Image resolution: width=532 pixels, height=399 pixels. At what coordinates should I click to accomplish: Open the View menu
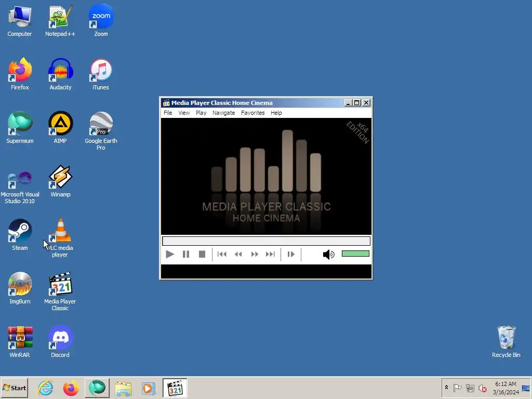(184, 113)
